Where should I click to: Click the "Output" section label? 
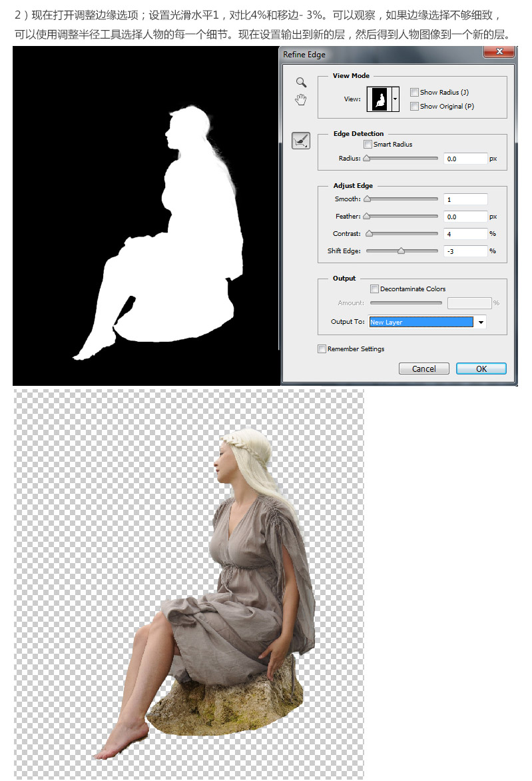point(344,279)
